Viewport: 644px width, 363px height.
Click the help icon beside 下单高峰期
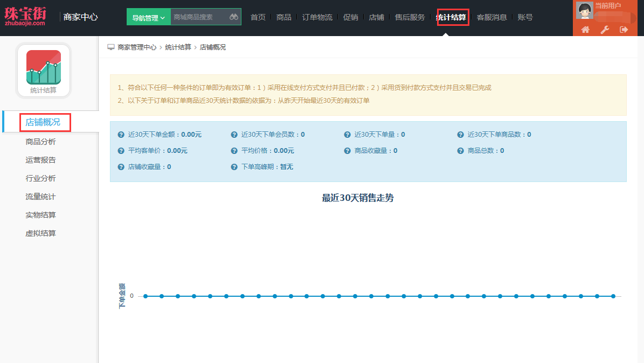click(234, 167)
